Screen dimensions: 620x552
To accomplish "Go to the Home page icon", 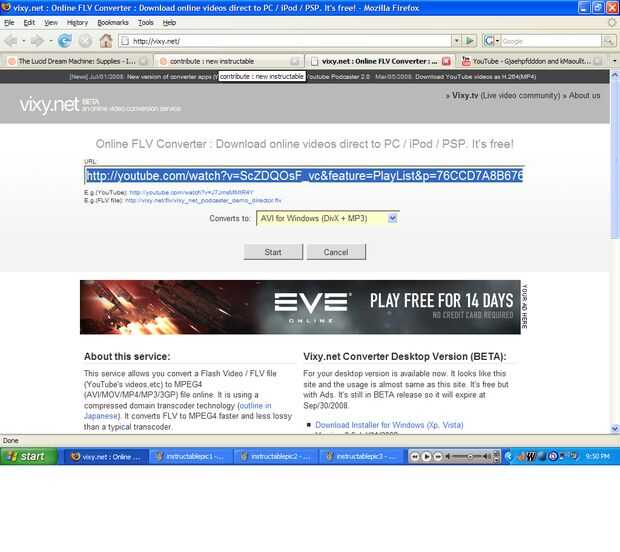I will pyautogui.click(x=106, y=41).
